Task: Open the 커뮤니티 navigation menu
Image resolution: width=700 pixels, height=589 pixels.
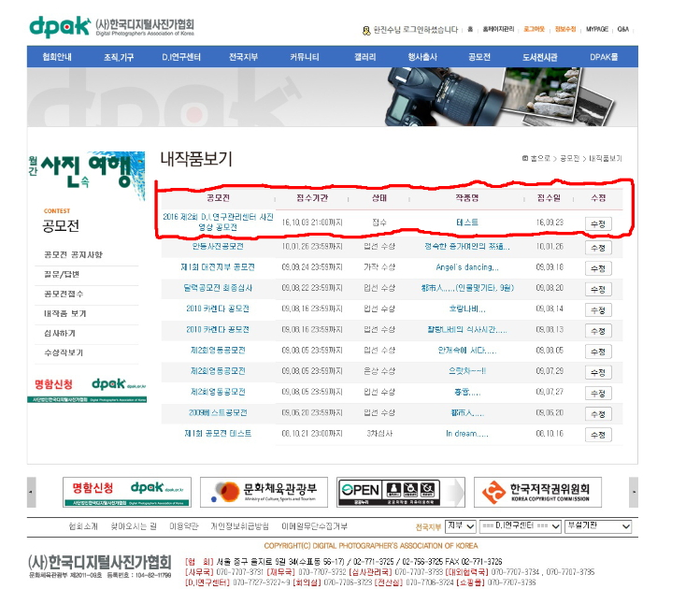Action: tap(306, 57)
